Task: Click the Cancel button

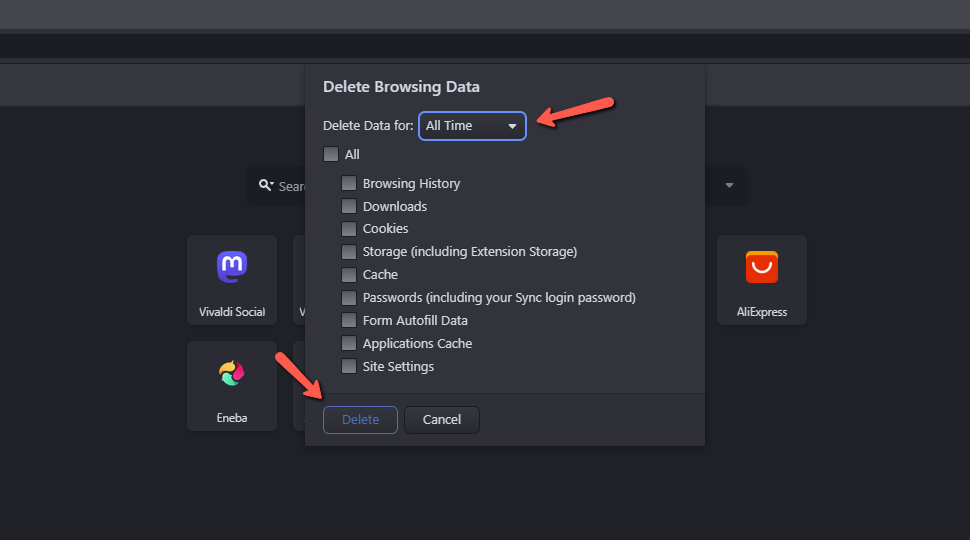Action: 442,419
